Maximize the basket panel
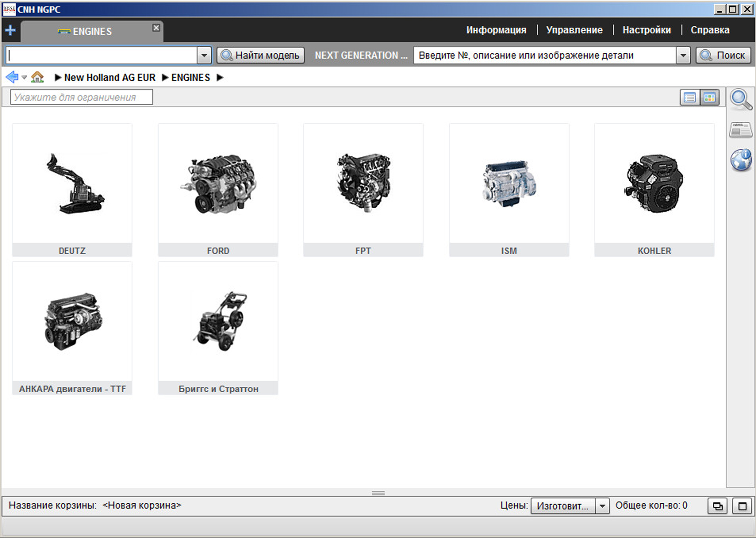The image size is (756, 538). pos(742,506)
